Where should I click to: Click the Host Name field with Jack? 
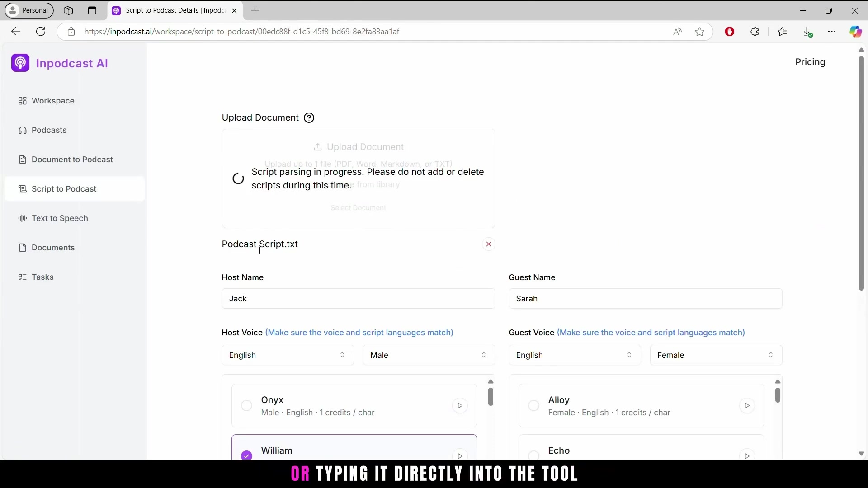pos(359,299)
